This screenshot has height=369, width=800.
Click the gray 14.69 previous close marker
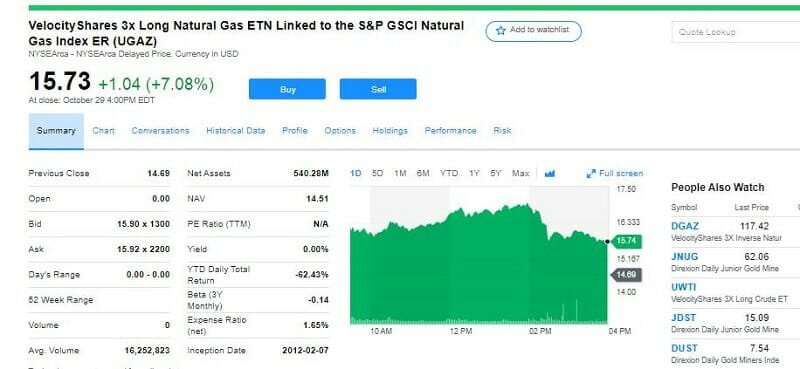pyautogui.click(x=626, y=275)
